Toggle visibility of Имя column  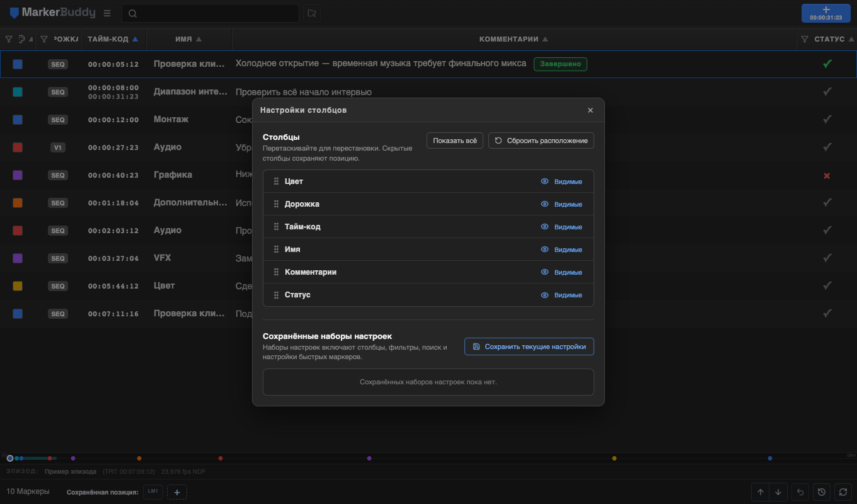pos(561,249)
